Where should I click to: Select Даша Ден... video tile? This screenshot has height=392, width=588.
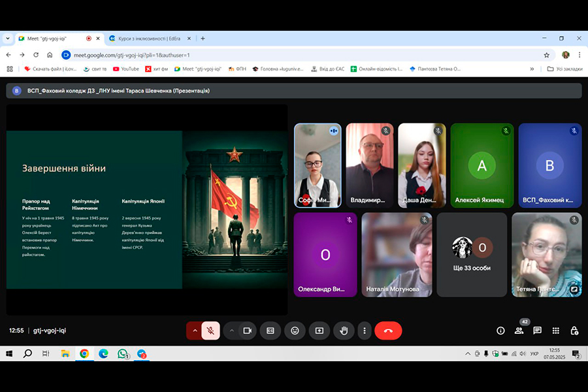pyautogui.click(x=422, y=165)
